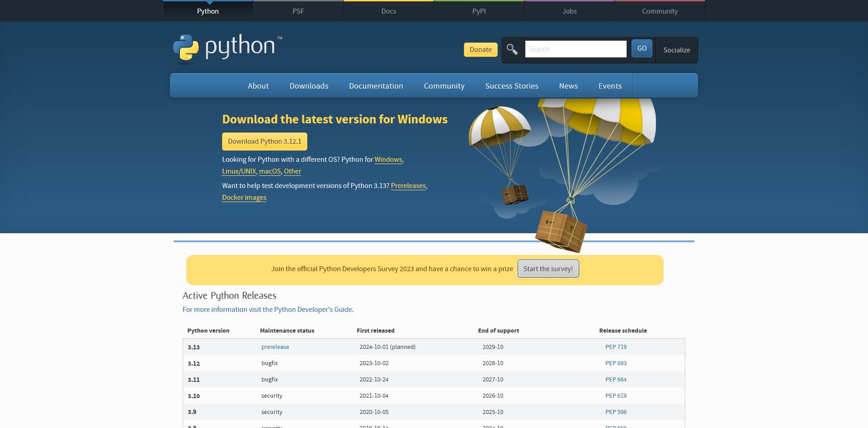
Task: Follow the macOS link
Action: pos(270,171)
